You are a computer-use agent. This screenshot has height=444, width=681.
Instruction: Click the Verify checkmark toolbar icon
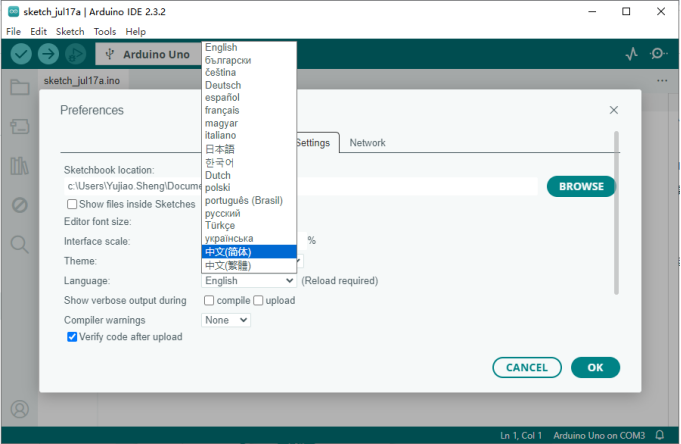21,54
